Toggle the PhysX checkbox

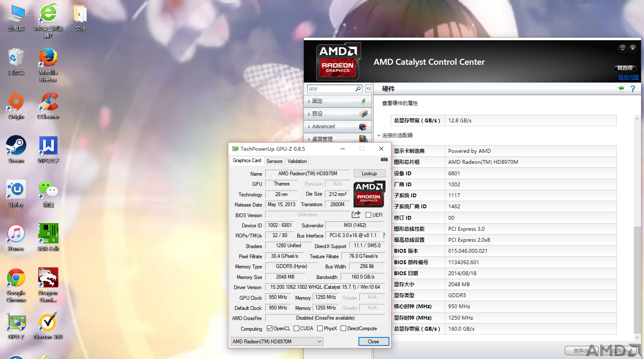(320, 329)
